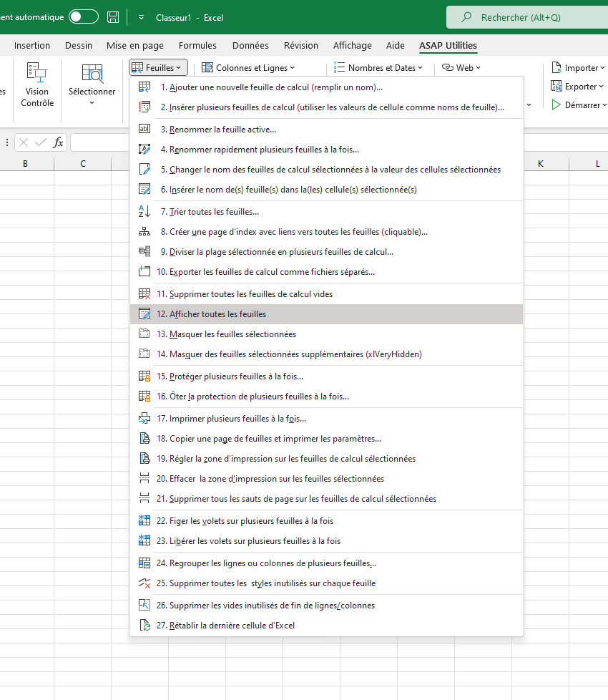Switch to the Insertion tab

pyautogui.click(x=32, y=46)
